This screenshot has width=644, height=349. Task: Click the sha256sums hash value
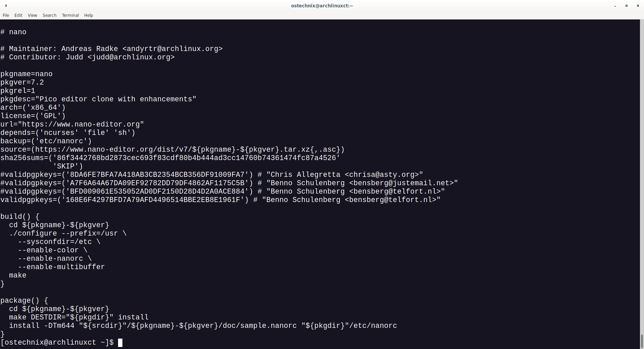click(197, 158)
